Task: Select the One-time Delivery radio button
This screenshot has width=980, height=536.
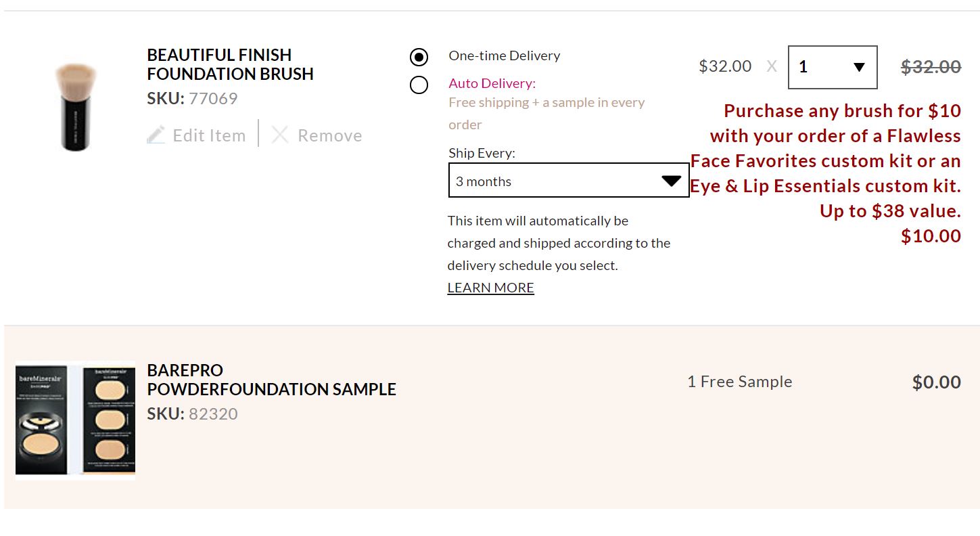Action: coord(419,57)
